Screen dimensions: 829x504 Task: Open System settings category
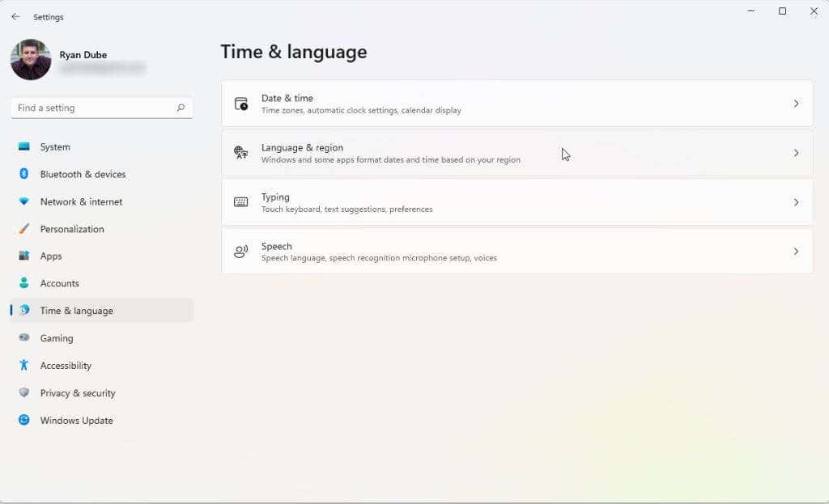coord(101,147)
